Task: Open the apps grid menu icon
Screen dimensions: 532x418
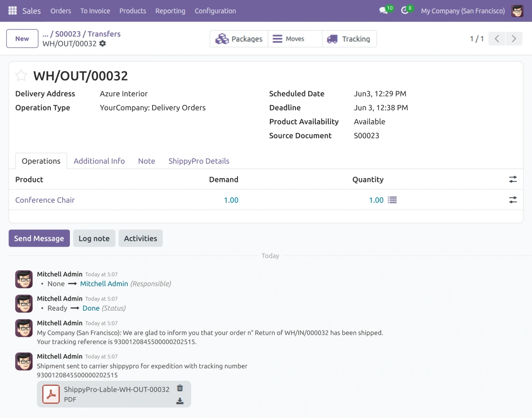Action: [x=12, y=11]
